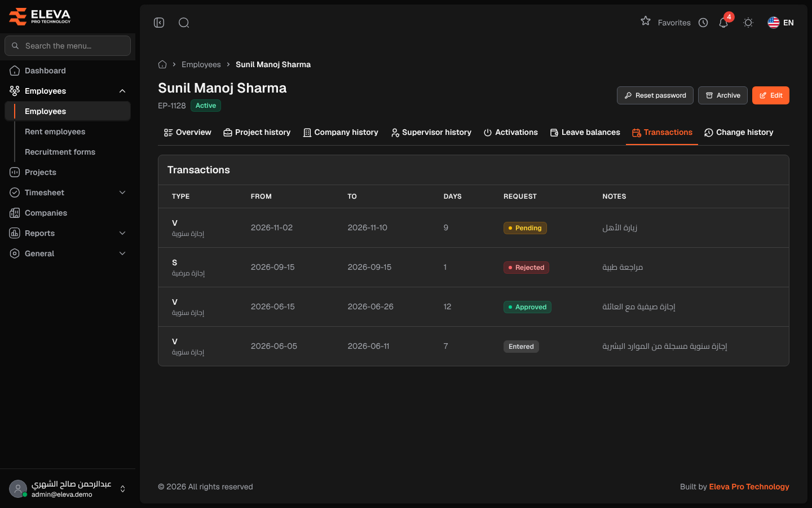Toggle light theme sun icon
The image size is (812, 508).
(748, 23)
